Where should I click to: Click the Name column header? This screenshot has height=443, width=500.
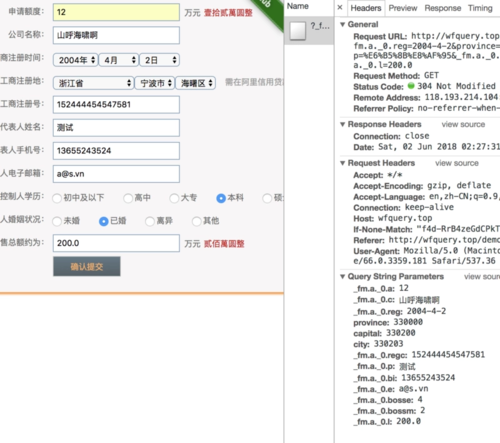(x=298, y=6)
